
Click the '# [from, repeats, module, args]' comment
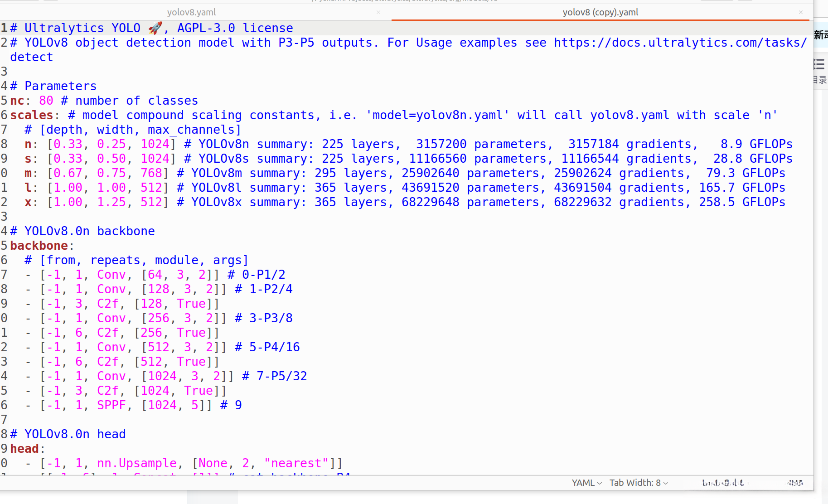tap(137, 260)
